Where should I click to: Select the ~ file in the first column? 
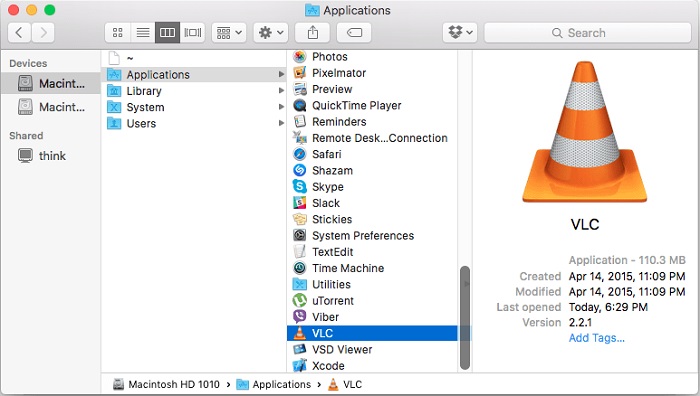pos(194,58)
